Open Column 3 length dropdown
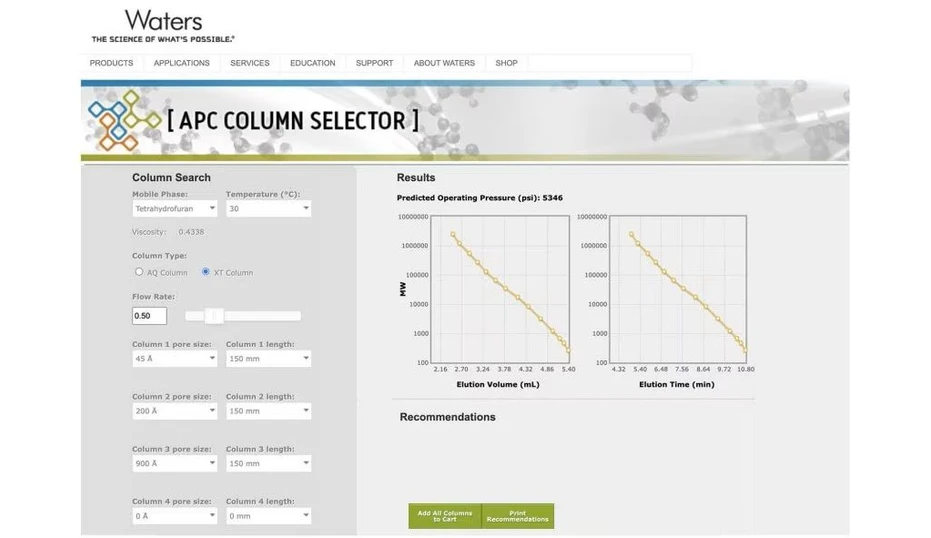 (268, 463)
